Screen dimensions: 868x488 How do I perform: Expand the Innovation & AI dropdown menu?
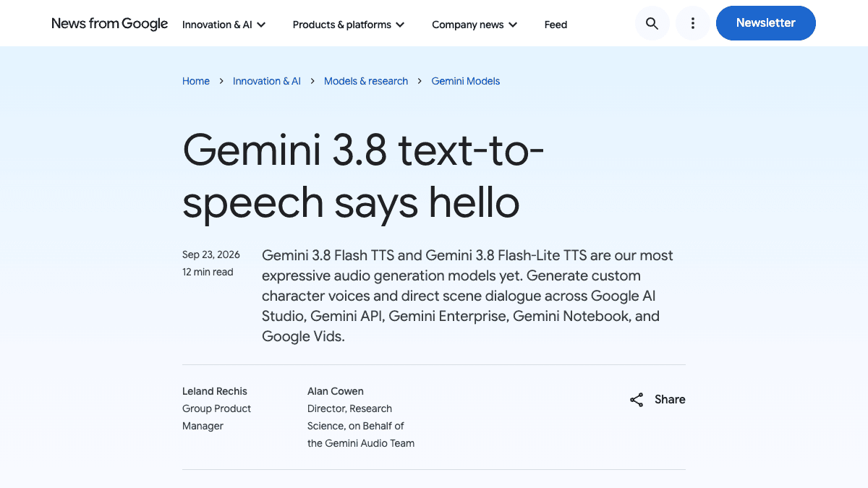(x=224, y=25)
